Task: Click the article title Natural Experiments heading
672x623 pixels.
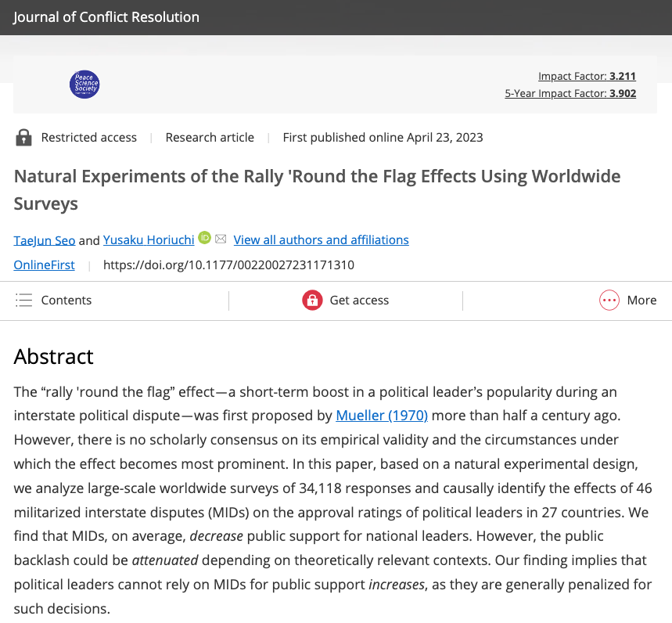Action: (x=317, y=190)
